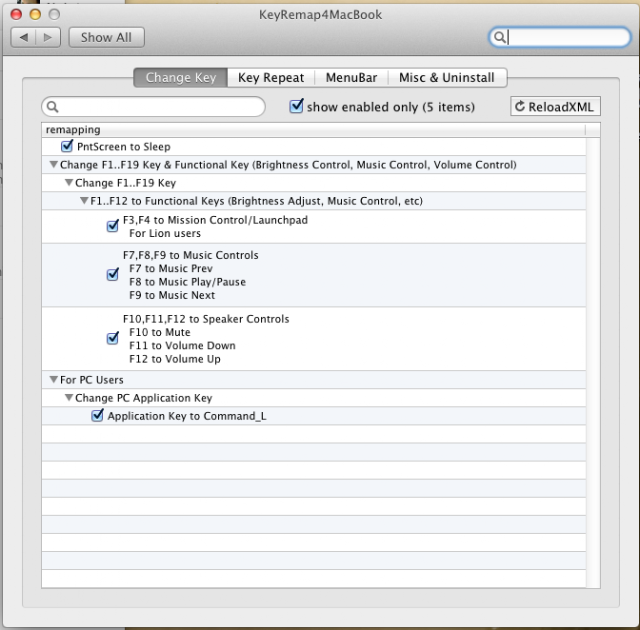Click the ReloadXML button
The image size is (640, 630).
pyautogui.click(x=555, y=106)
